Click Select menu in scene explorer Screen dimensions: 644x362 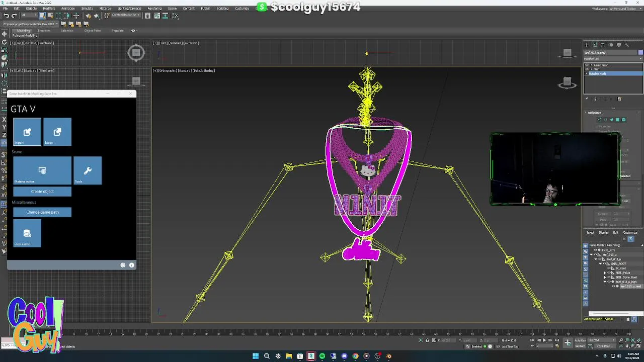[590, 233]
